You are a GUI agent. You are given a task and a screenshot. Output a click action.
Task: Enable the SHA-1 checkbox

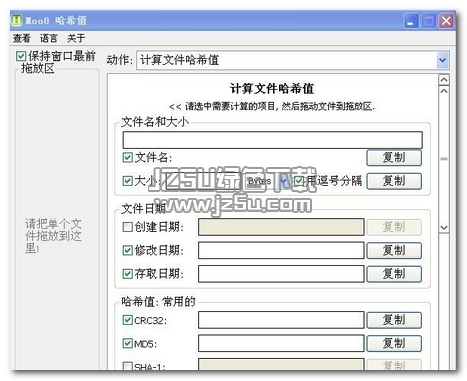[127, 366]
